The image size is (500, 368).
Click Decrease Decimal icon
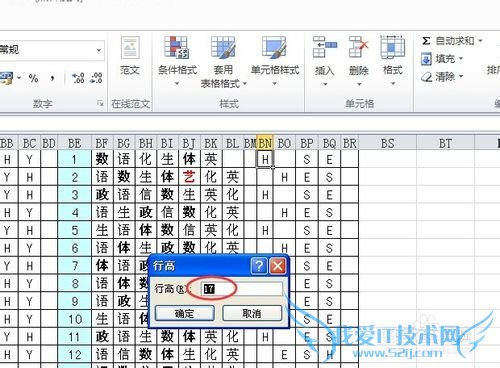[96, 78]
